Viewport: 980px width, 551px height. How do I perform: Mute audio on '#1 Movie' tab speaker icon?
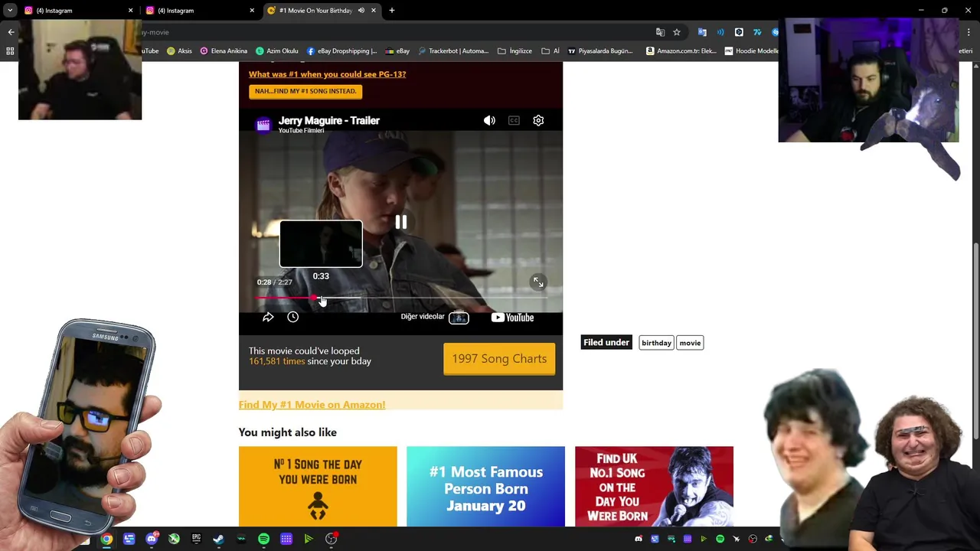(361, 11)
